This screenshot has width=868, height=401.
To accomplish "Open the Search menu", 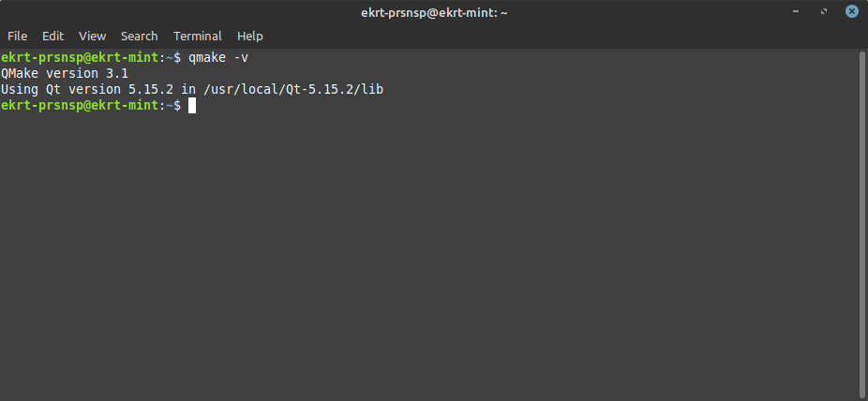I will point(139,36).
